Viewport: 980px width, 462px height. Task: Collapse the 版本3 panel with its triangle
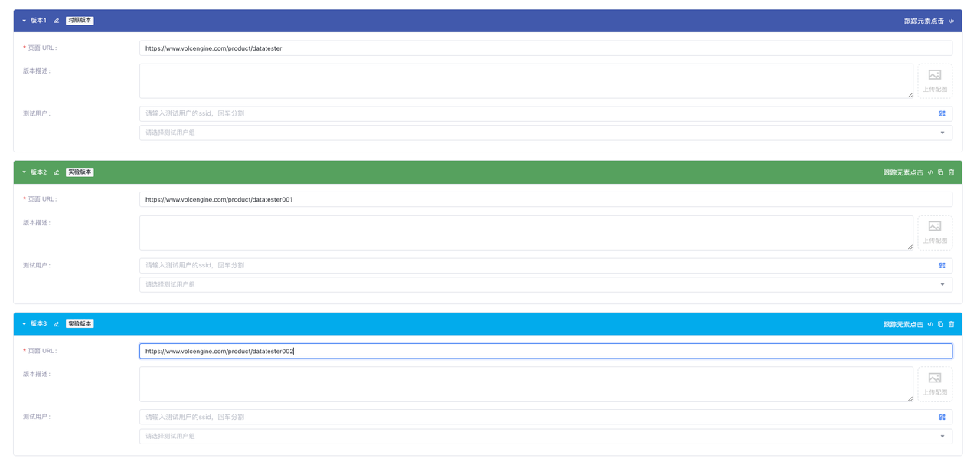click(x=24, y=324)
